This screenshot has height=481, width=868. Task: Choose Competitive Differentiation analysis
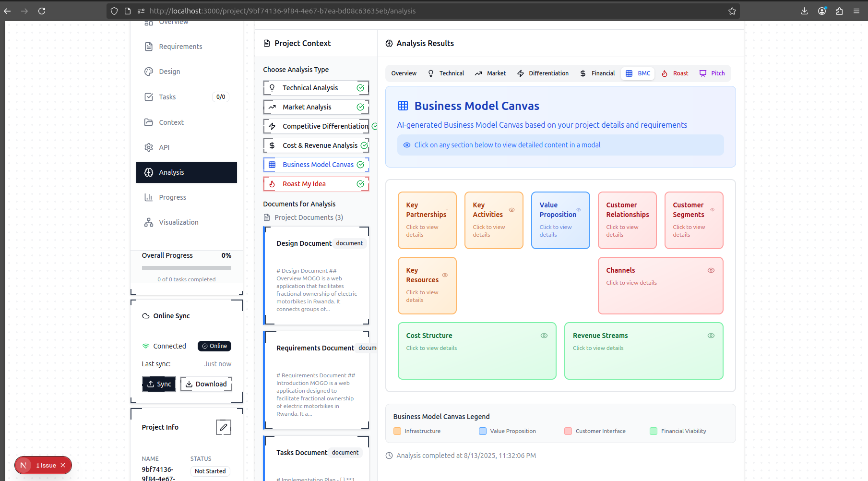(316, 126)
